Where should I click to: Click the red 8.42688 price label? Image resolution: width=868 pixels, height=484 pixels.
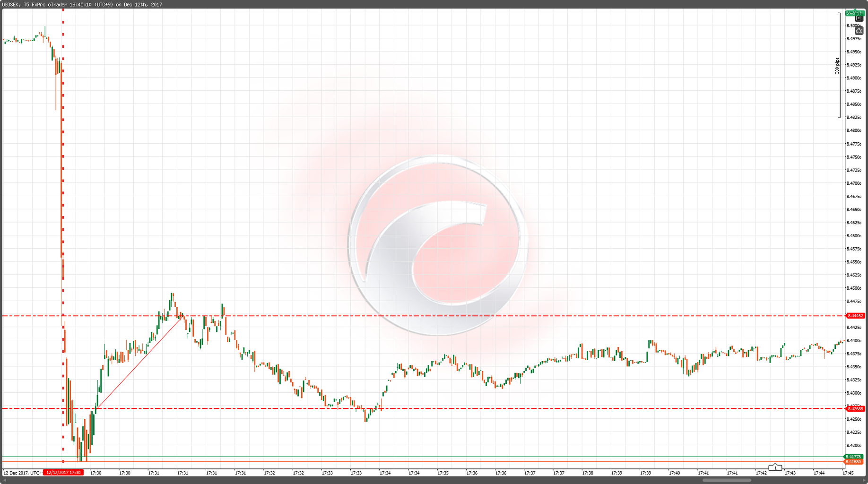pos(855,409)
